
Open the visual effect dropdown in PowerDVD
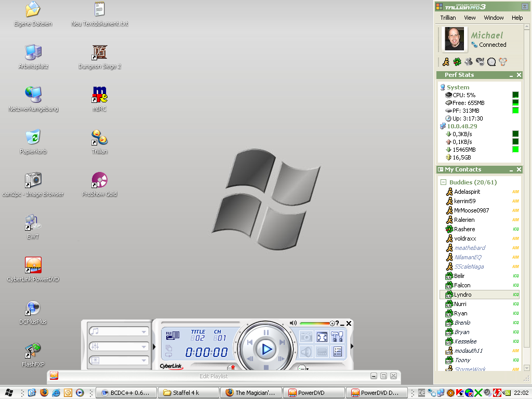pyautogui.click(x=119, y=361)
